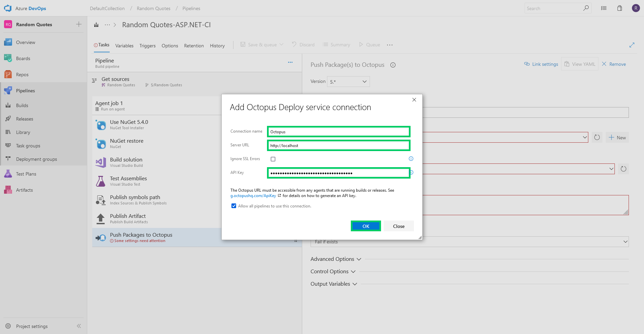This screenshot has width=644, height=334.
Task: Open the Octopus connection dropdown arrow
Action: pos(585,137)
